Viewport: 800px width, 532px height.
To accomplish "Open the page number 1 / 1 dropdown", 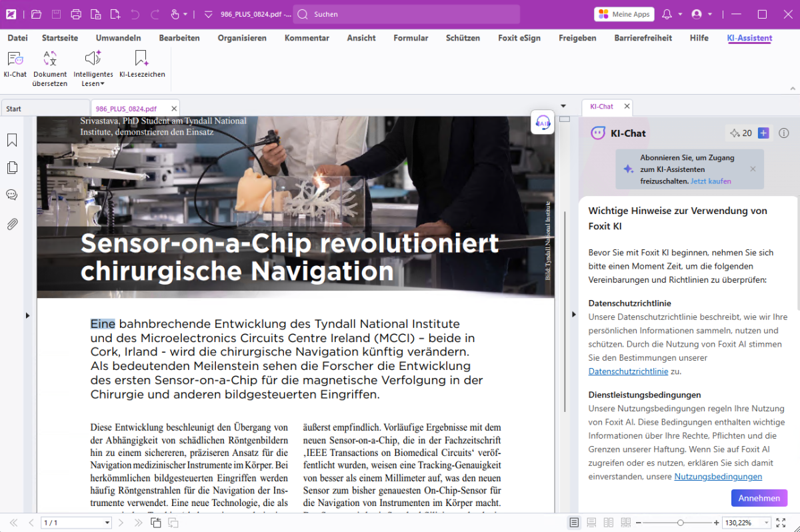I will (108, 523).
